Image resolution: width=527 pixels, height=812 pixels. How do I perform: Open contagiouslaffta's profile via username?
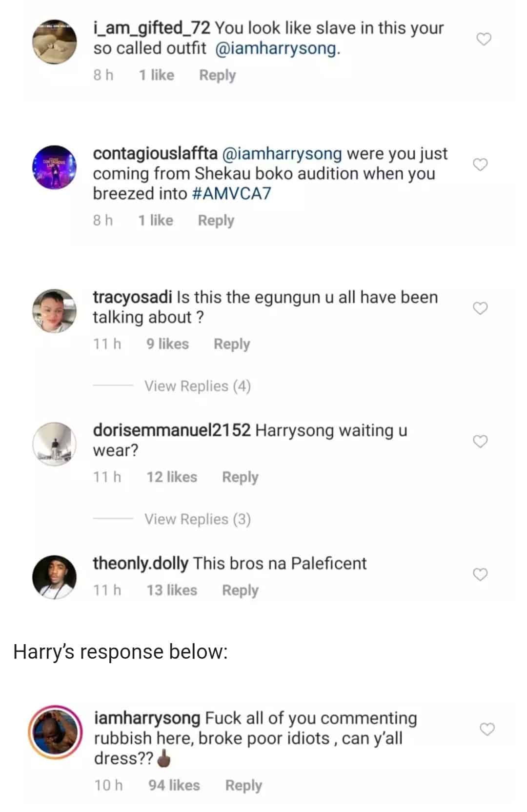[155, 154]
